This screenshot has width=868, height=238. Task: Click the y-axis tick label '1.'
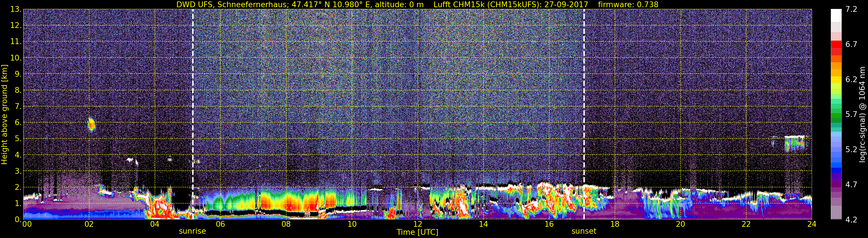(x=18, y=203)
